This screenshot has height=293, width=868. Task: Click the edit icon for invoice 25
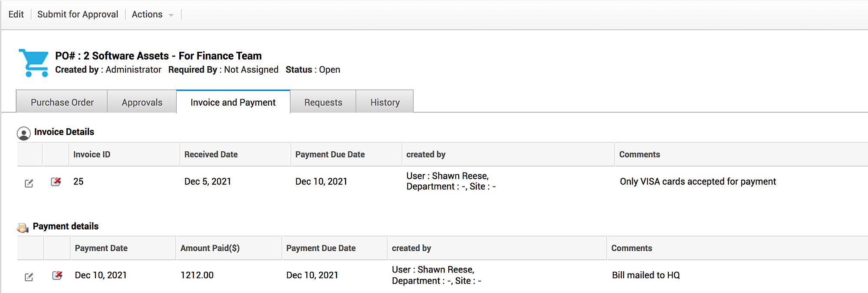[29, 183]
